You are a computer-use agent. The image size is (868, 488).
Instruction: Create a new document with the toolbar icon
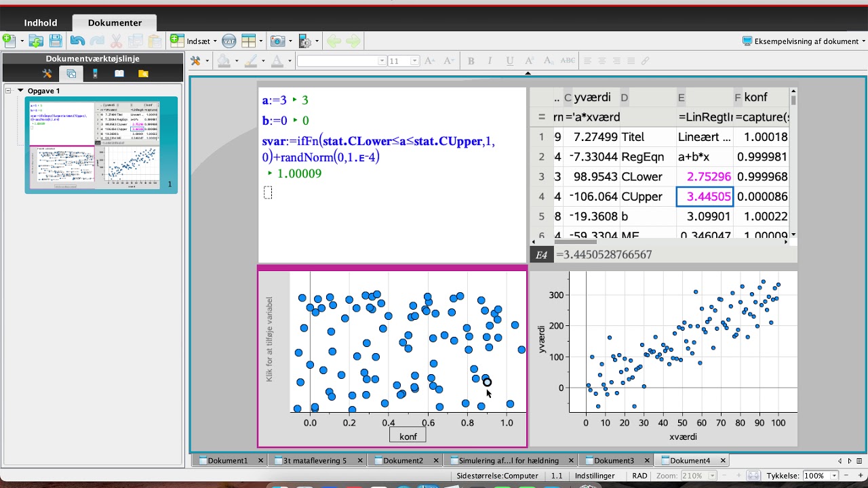click(9, 41)
